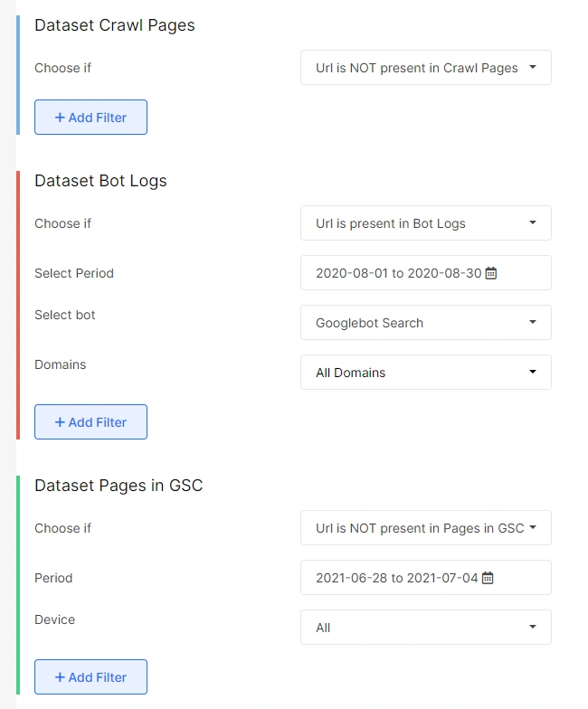
Task: Click the 'Device' label
Action: click(x=55, y=619)
